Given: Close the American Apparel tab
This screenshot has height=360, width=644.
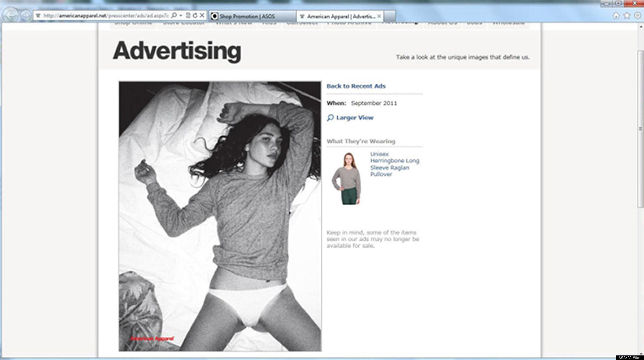Looking at the screenshot, I should (x=379, y=16).
